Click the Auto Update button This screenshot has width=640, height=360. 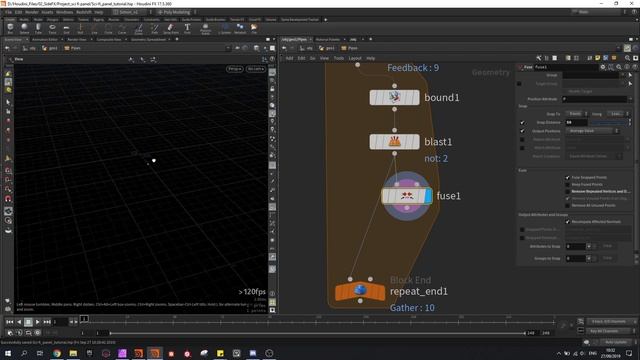coord(616,342)
